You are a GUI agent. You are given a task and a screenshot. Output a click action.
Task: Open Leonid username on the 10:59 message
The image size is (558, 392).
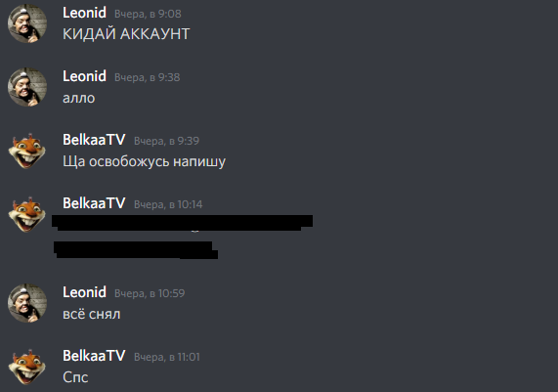(84, 292)
